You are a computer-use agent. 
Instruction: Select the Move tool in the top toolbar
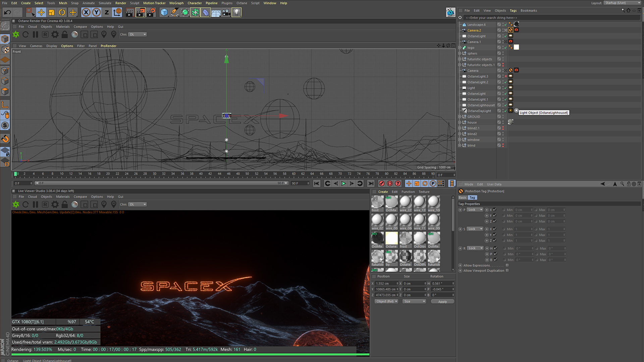[41, 12]
